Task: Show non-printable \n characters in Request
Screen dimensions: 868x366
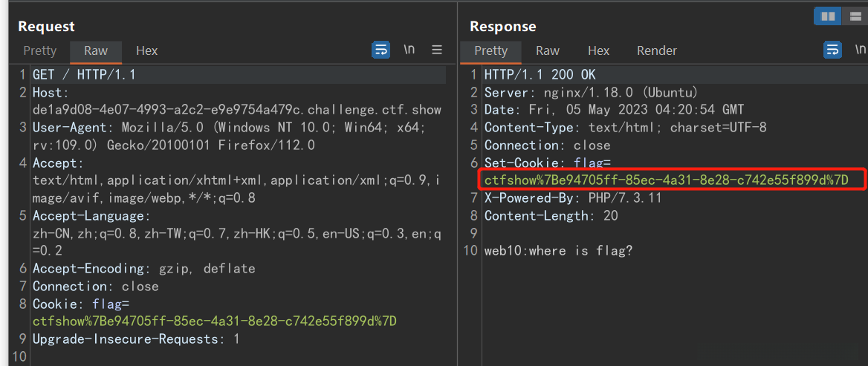Action: pyautogui.click(x=409, y=50)
